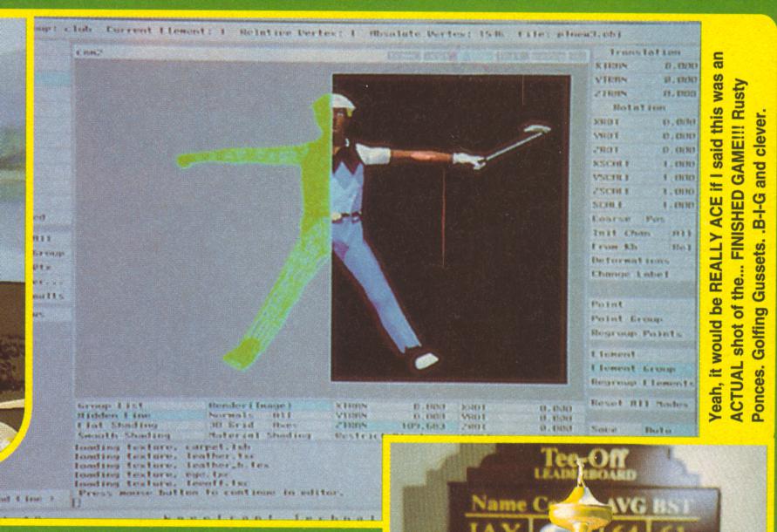
Task: Click the Change Label button
Action: pos(630,274)
